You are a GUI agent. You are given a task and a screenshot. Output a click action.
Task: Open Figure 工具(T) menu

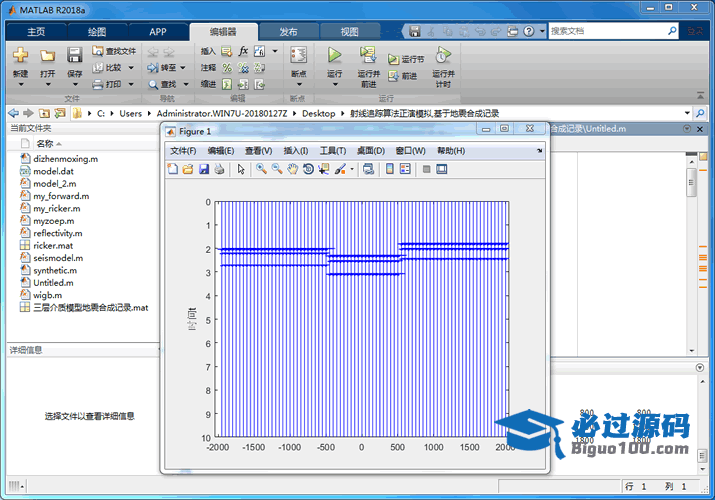tap(332, 151)
